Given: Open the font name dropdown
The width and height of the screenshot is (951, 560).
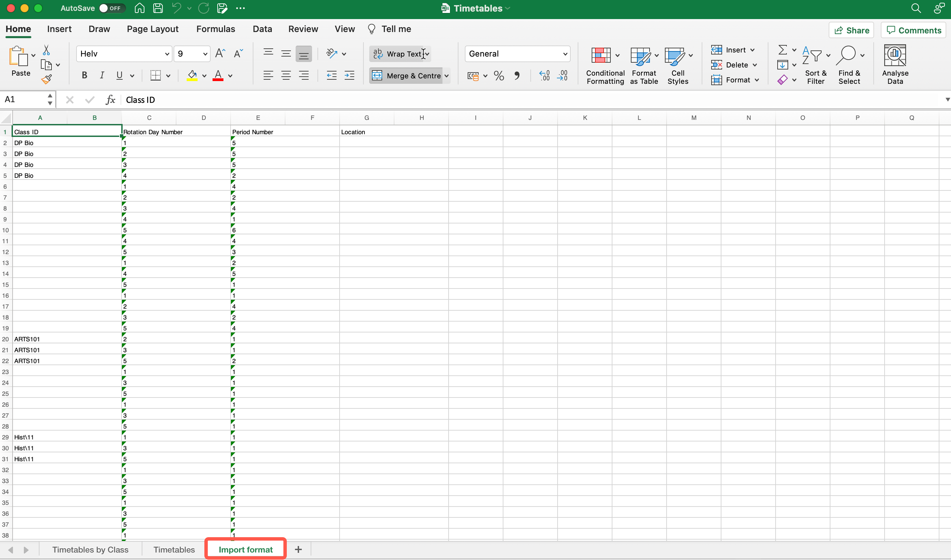Looking at the screenshot, I should 167,54.
